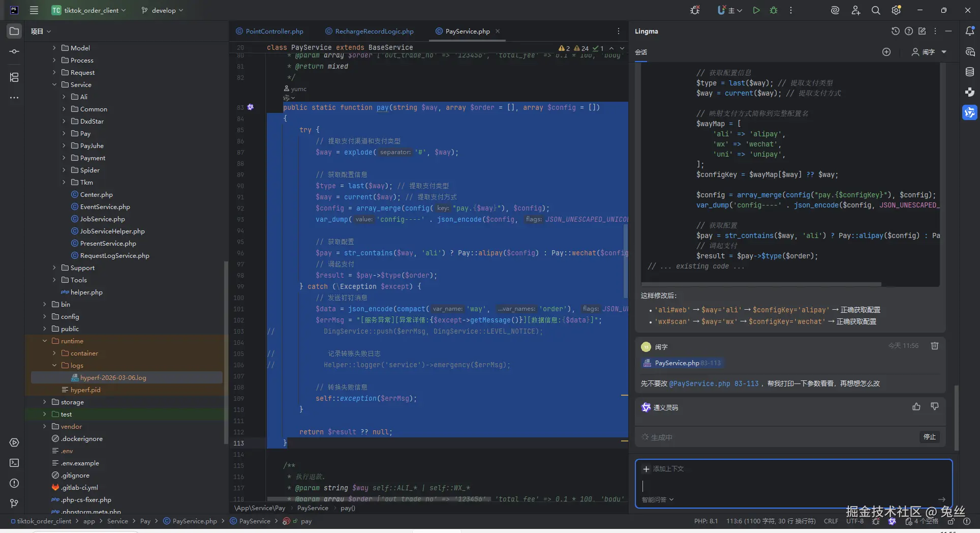Viewport: 980px width, 533px height.
Task: Open the Terminal tool window
Action: tap(14, 463)
